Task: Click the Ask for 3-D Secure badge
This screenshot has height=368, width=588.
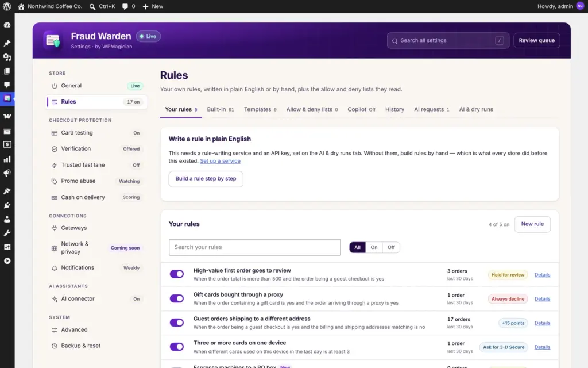Action: pyautogui.click(x=504, y=347)
